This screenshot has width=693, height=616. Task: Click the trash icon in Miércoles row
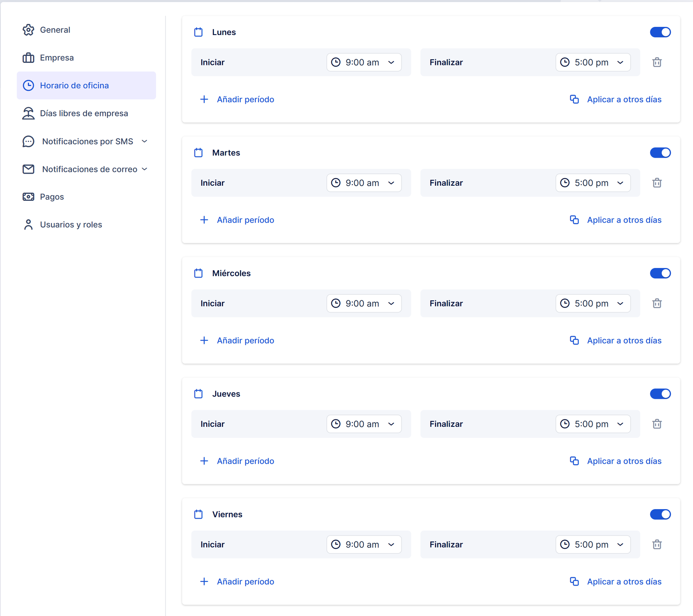657,303
